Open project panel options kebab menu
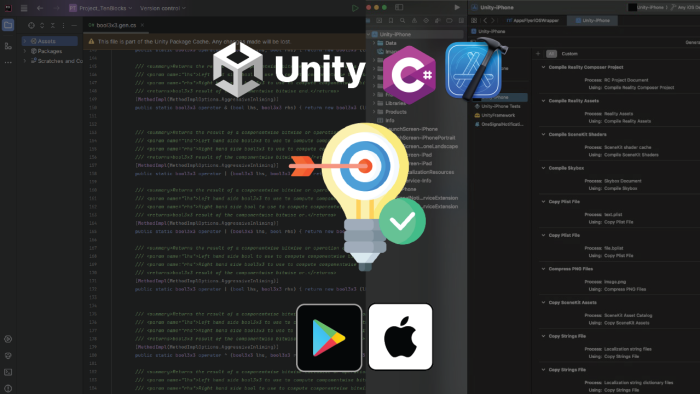The image size is (700, 394). (63, 25)
